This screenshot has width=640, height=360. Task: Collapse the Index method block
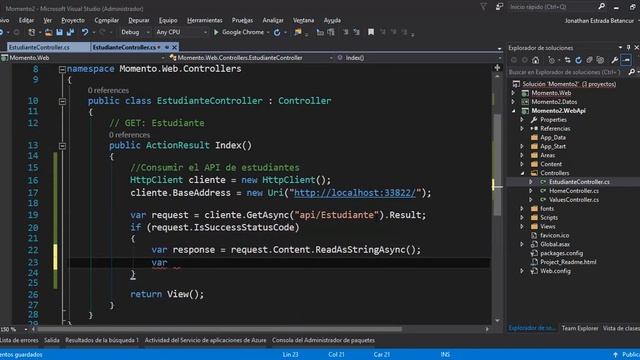tap(62, 146)
